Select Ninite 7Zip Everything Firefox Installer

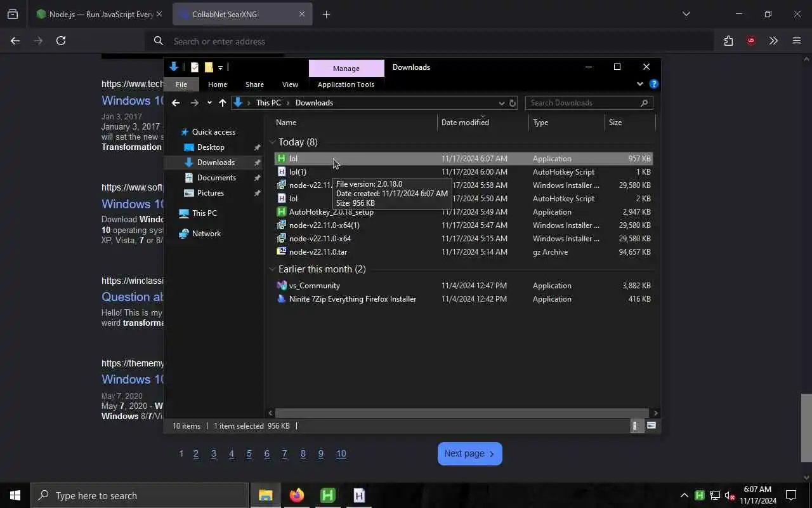click(463, 299)
